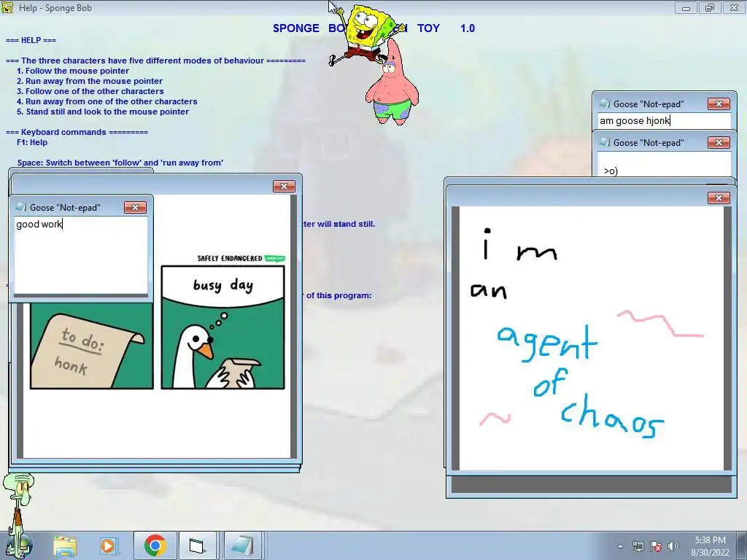This screenshot has height=560, width=747.
Task: Click '1. Follow the mouse pointer' line
Action: click(x=73, y=71)
